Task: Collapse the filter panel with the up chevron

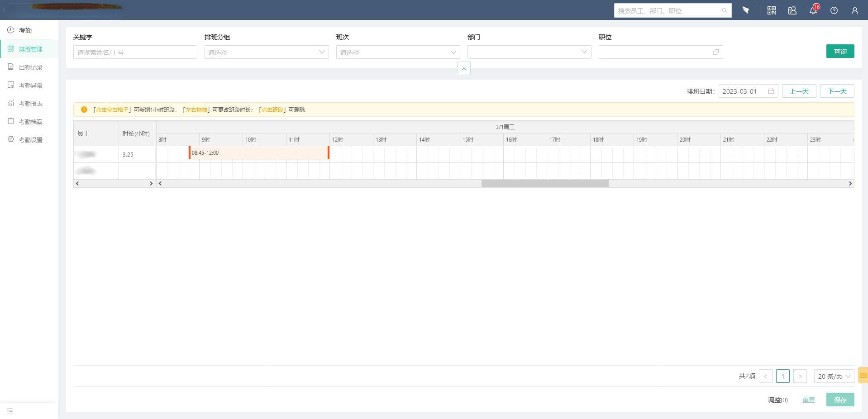Action: (464, 69)
